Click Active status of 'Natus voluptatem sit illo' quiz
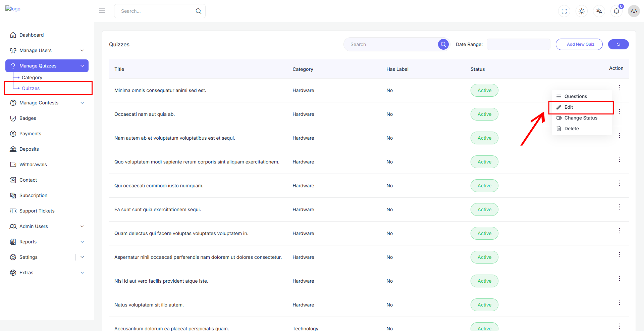Image resolution: width=644 pixels, height=331 pixels. coord(484,305)
